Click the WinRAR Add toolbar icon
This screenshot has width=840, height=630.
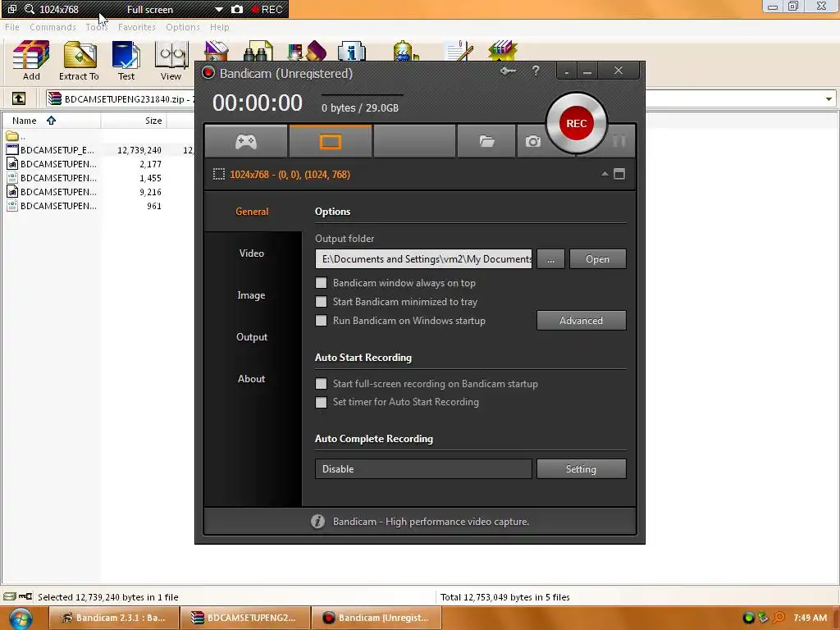tap(31, 61)
